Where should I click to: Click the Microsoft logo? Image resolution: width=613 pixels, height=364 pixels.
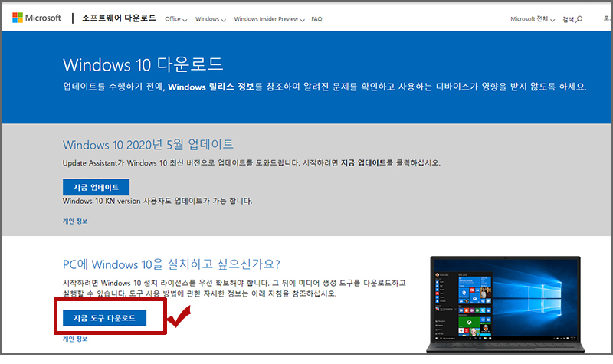[x=37, y=18]
